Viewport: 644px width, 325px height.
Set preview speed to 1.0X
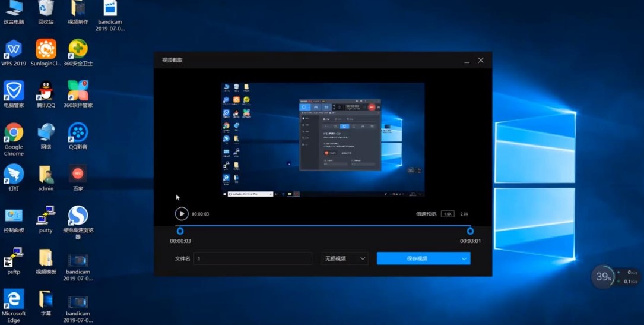(x=448, y=214)
